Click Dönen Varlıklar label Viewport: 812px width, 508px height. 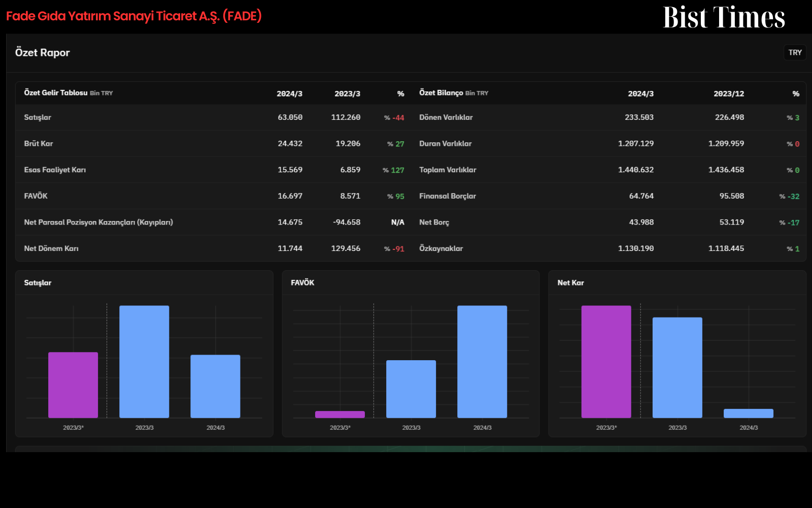[x=446, y=117]
